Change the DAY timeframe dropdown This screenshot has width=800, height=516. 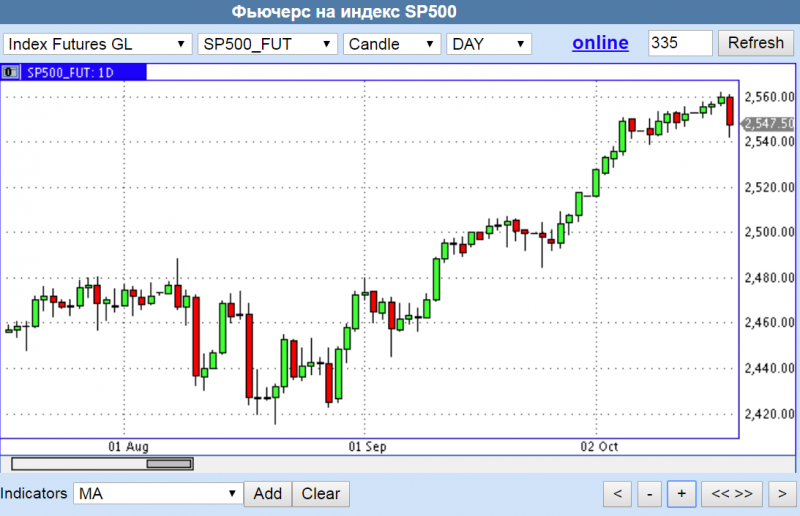[x=488, y=44]
